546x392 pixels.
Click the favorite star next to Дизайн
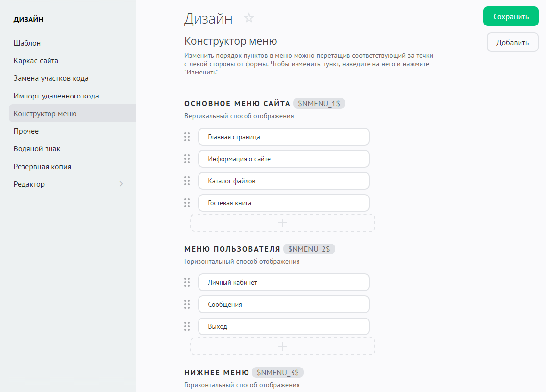point(249,18)
